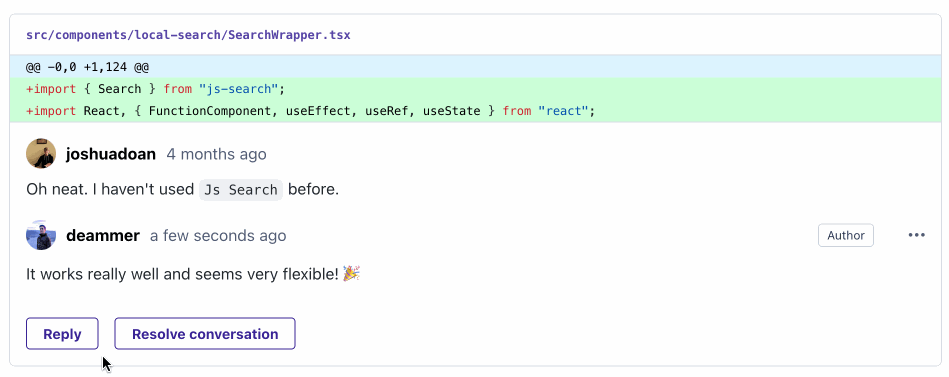Open the SearchWrapper.tsx file path link
This screenshot has height=377, width=949.
188,35
